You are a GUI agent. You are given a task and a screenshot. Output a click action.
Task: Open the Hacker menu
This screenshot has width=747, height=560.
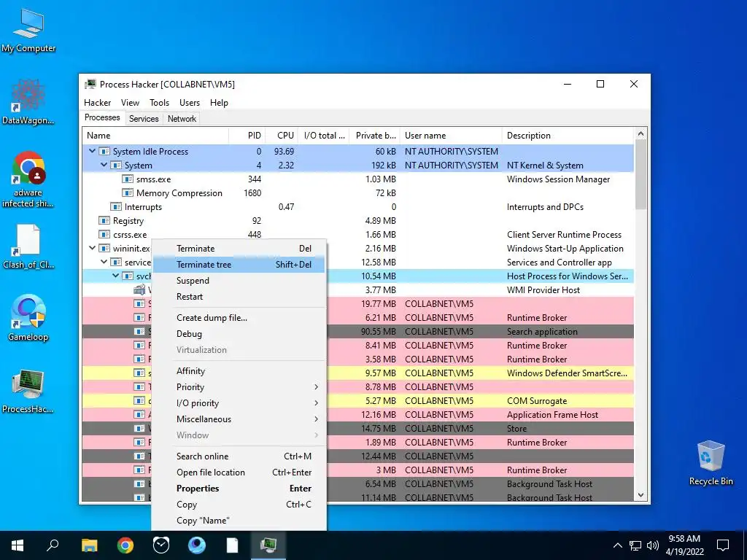(97, 102)
